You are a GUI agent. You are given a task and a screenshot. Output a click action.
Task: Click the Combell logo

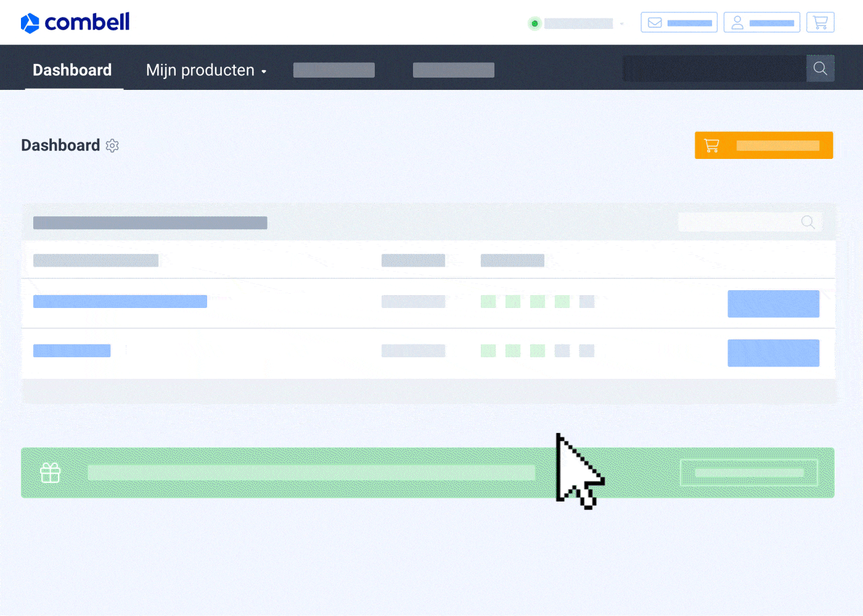(x=75, y=22)
